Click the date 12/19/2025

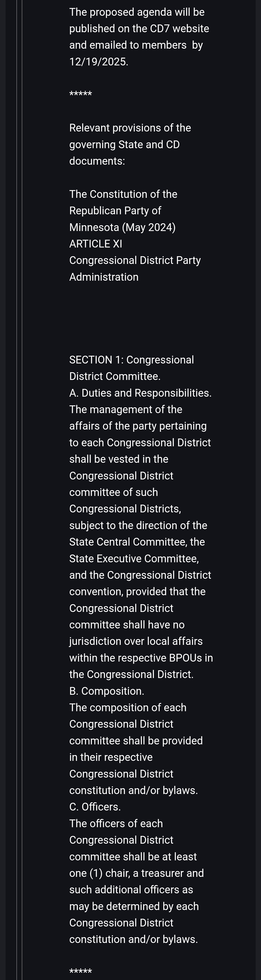pyautogui.click(x=98, y=62)
